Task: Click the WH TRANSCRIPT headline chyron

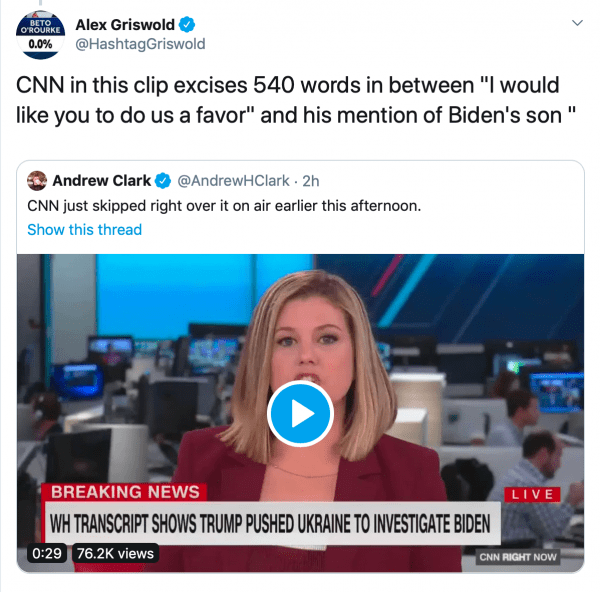Action: [271, 524]
